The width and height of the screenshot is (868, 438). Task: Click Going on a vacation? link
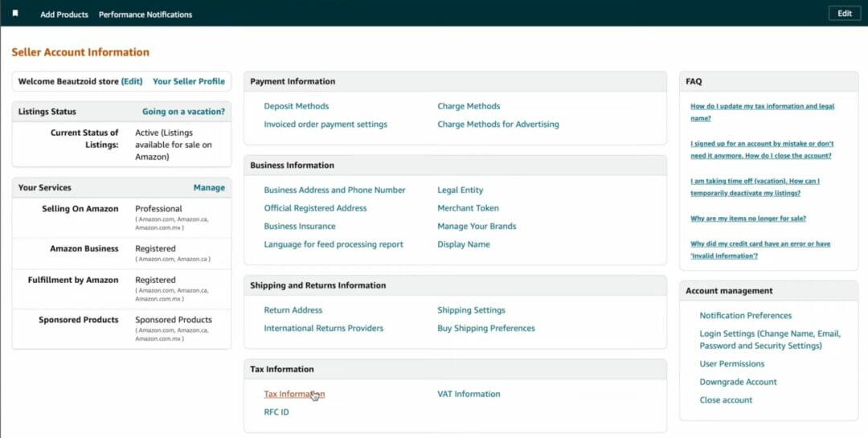[x=184, y=111]
